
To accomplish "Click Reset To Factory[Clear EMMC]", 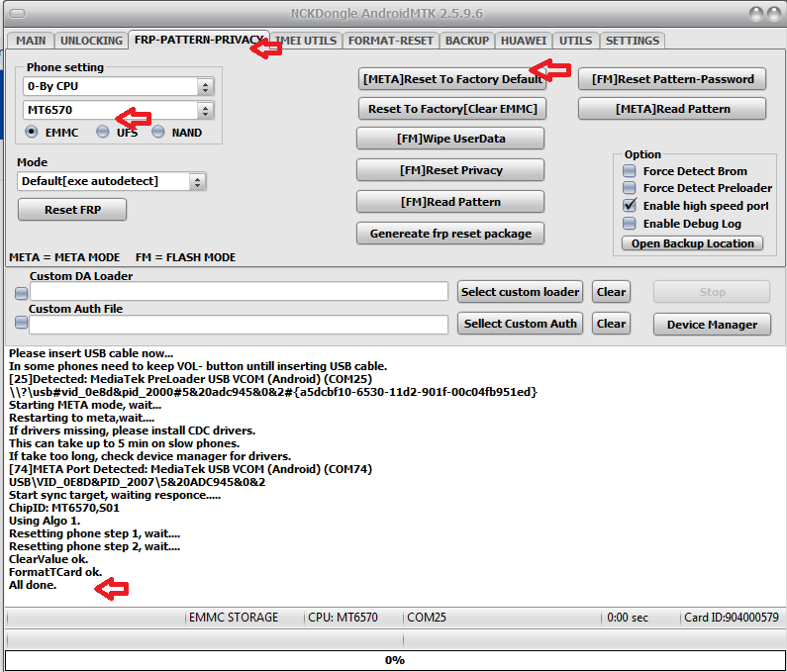I will pos(452,109).
